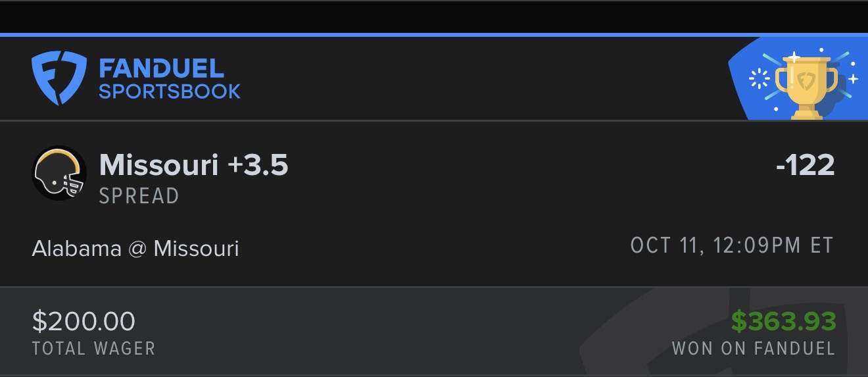Click the small star right of trophy
868x377 pixels.
point(853,79)
